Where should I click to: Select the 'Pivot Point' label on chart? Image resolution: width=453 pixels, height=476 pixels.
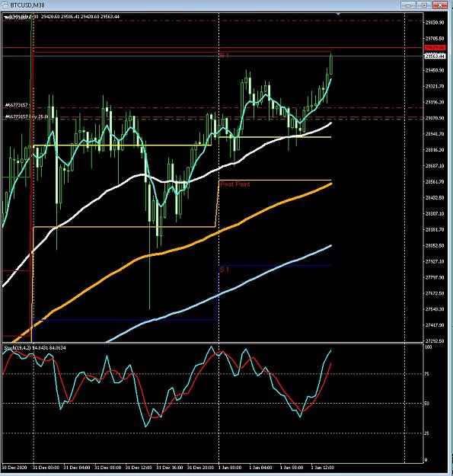[234, 184]
